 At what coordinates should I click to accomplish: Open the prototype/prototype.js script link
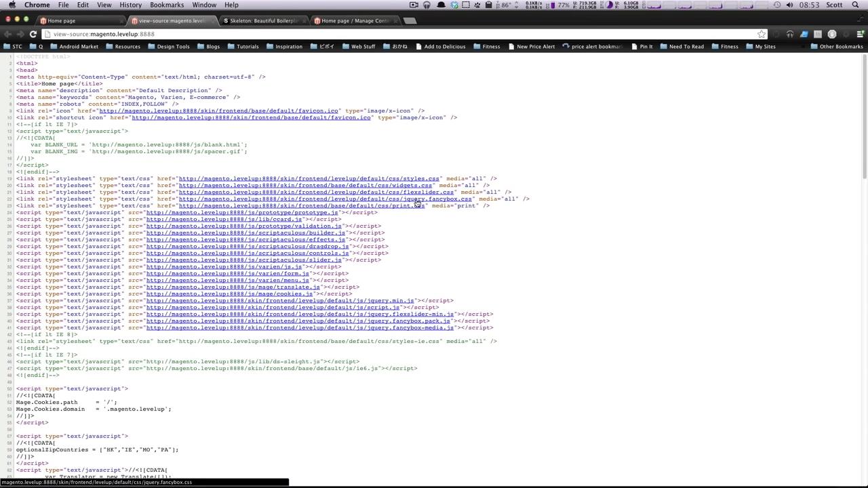[241, 212]
